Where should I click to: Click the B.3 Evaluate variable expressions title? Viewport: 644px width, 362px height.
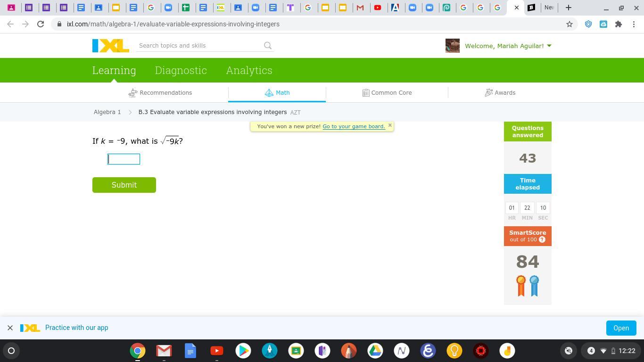click(x=213, y=112)
